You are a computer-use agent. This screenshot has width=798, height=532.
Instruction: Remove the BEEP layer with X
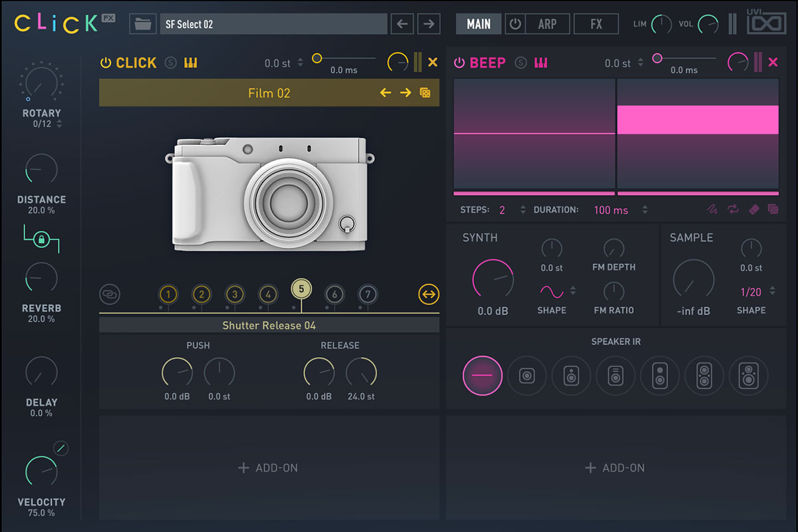point(773,62)
